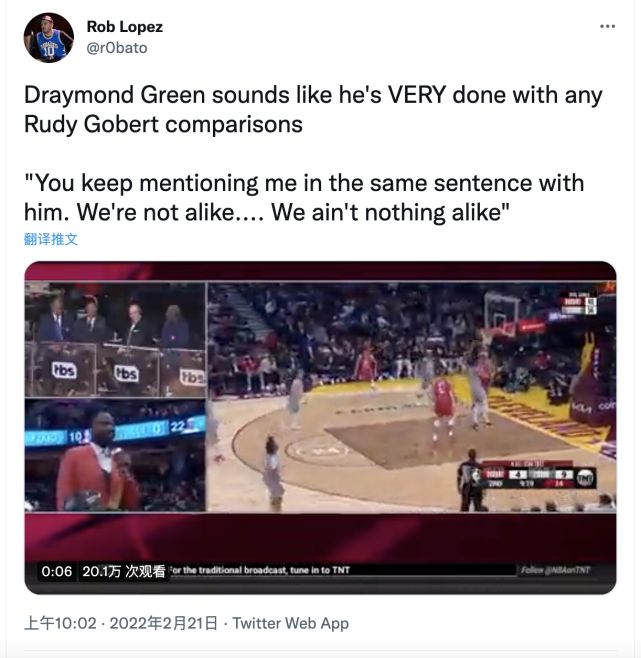Image resolution: width=641 pixels, height=658 pixels.
Task: Click the commentators panel with tbs desks
Action: tap(115, 339)
